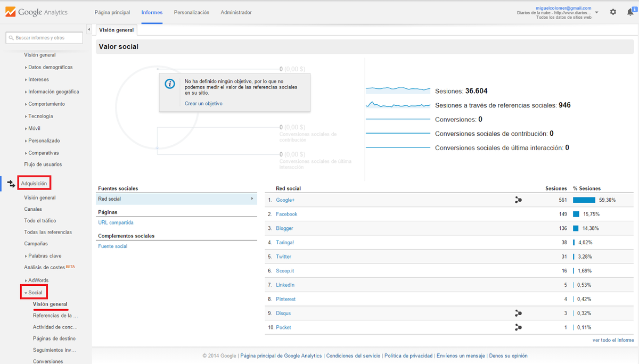Viewport: 639px width, 364px height.
Task: Click the settings gear icon
Action: pos(613,12)
